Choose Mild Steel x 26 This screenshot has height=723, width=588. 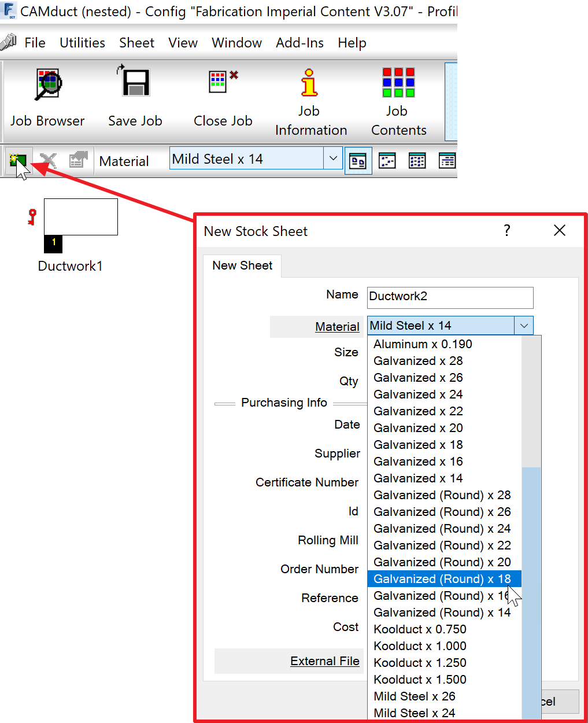(445, 696)
